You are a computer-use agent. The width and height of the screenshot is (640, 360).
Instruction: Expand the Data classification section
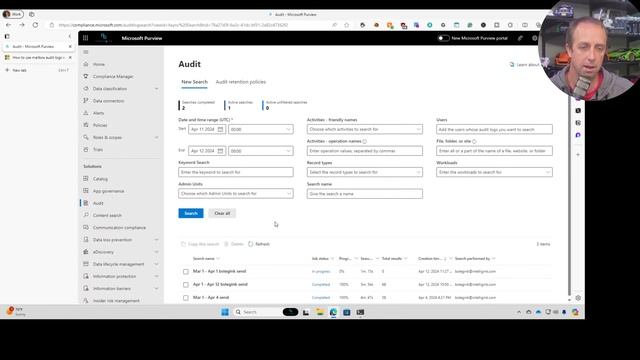coord(156,89)
